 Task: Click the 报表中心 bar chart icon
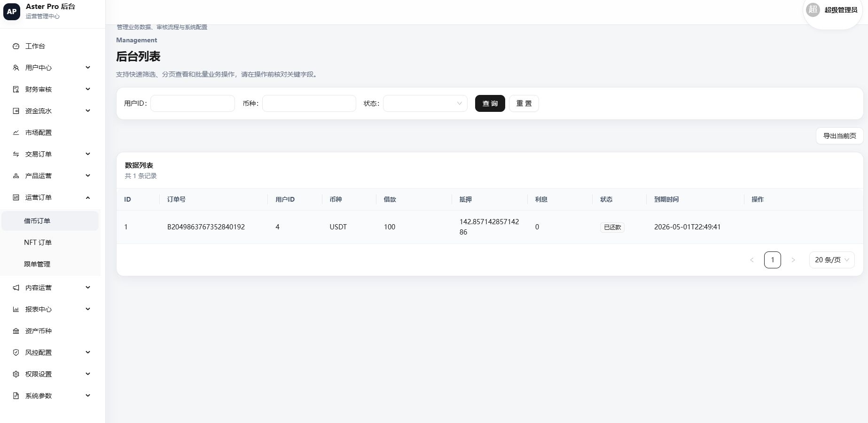tap(16, 309)
